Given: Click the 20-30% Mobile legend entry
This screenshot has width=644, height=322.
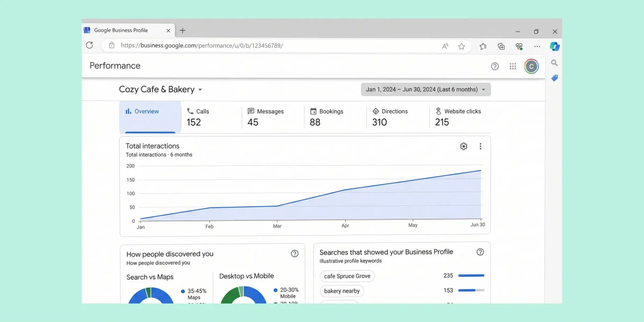Looking at the screenshot, I should 285,293.
